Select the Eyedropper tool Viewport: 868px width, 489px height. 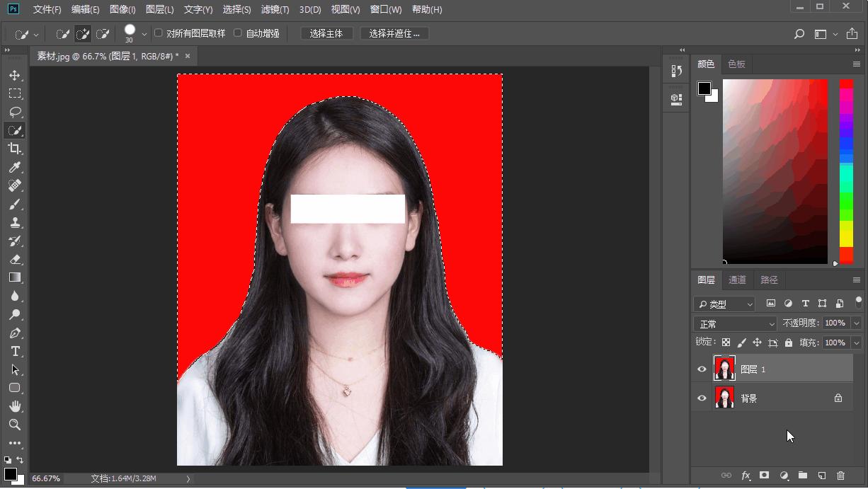[x=16, y=168]
